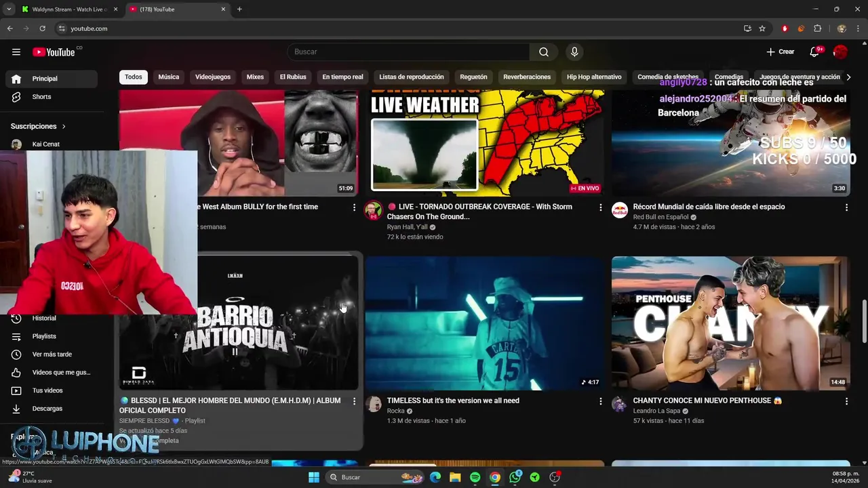Open the Chrome three-dot menu

[x=858, y=28]
